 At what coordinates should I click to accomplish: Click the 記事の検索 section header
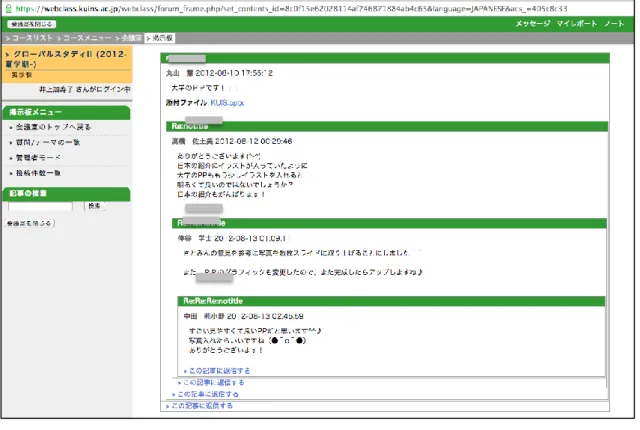click(66, 193)
